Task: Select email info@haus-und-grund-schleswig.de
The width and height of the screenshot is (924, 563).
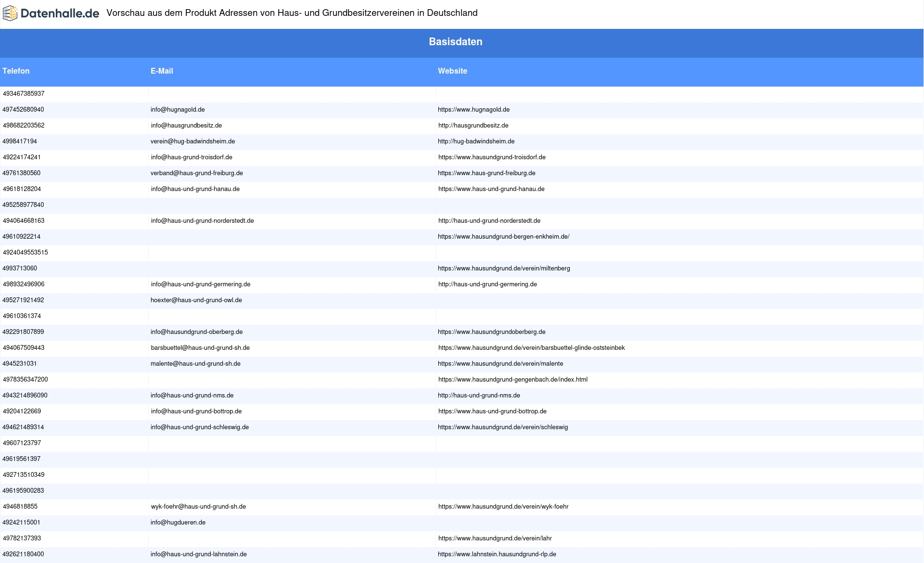Action: (x=200, y=427)
